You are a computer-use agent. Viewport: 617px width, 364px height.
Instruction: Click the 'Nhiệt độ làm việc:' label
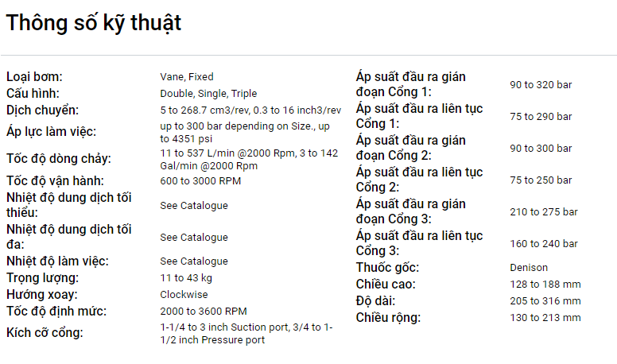tap(57, 261)
